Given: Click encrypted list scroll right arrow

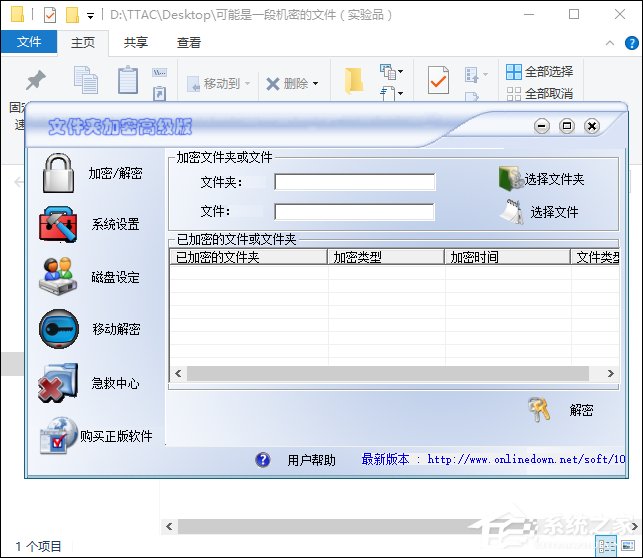Looking at the screenshot, I should (x=611, y=373).
